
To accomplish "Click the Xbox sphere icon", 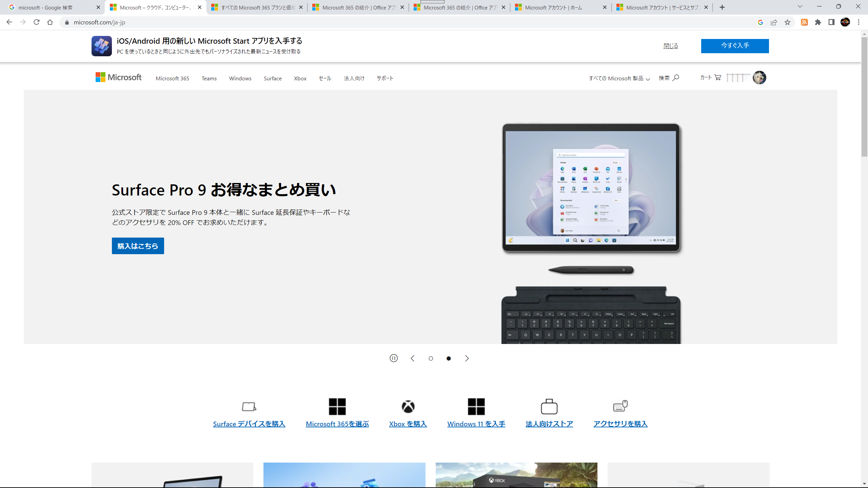I will coord(408,406).
